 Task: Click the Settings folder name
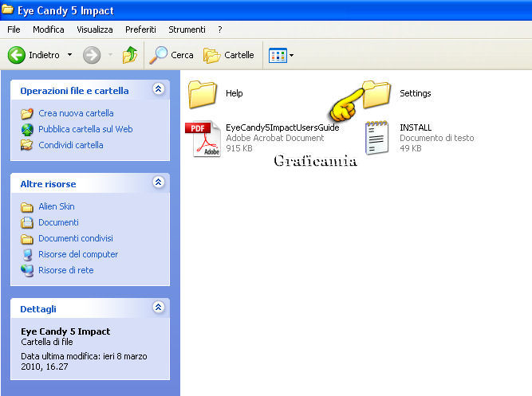[x=416, y=93]
